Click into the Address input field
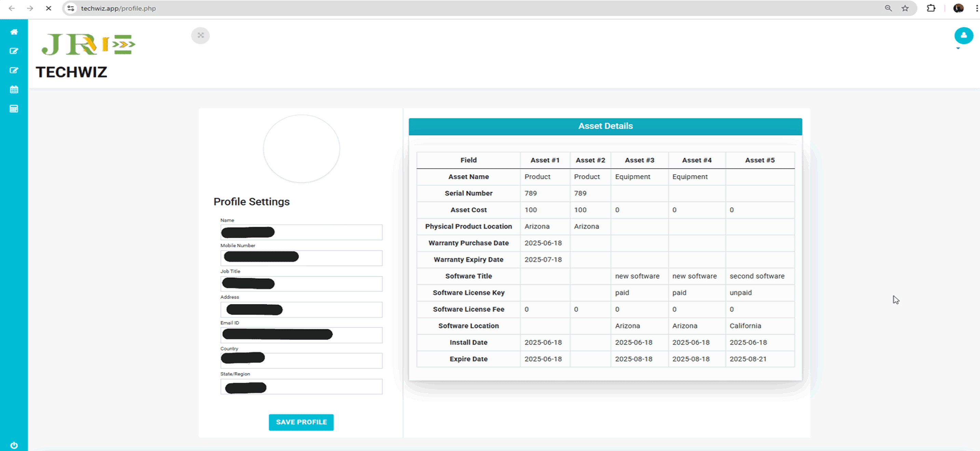Image resolution: width=980 pixels, height=451 pixels. pyautogui.click(x=301, y=310)
